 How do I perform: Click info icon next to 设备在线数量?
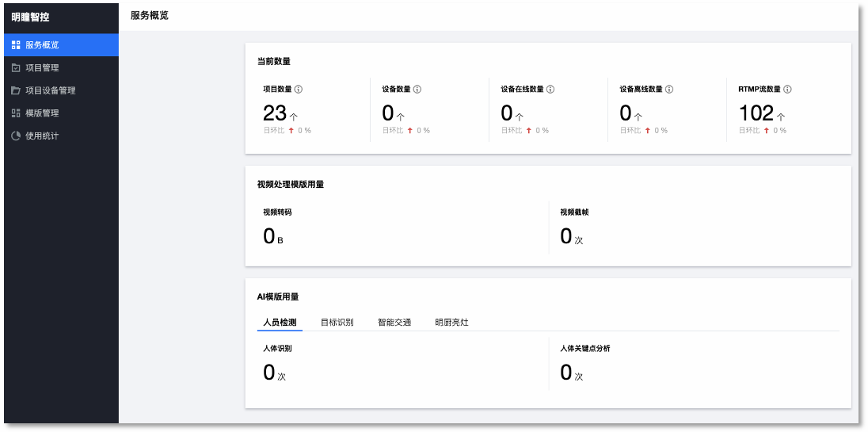[550, 90]
